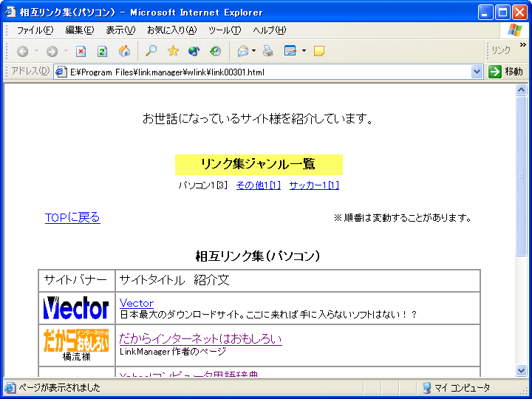
Task: Open the Vector site link
Action: pos(137,303)
